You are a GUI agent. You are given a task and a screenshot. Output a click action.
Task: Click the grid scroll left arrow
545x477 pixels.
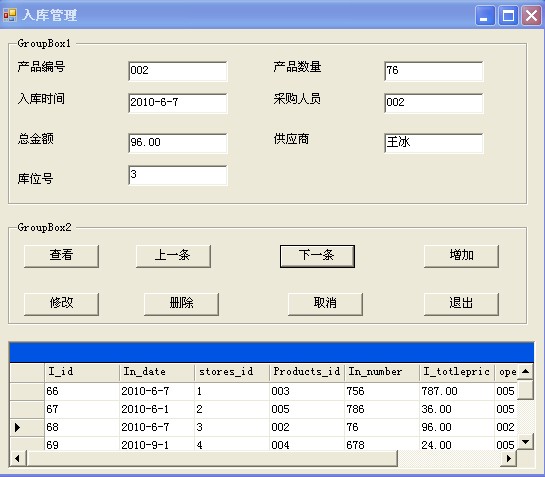click(18, 458)
